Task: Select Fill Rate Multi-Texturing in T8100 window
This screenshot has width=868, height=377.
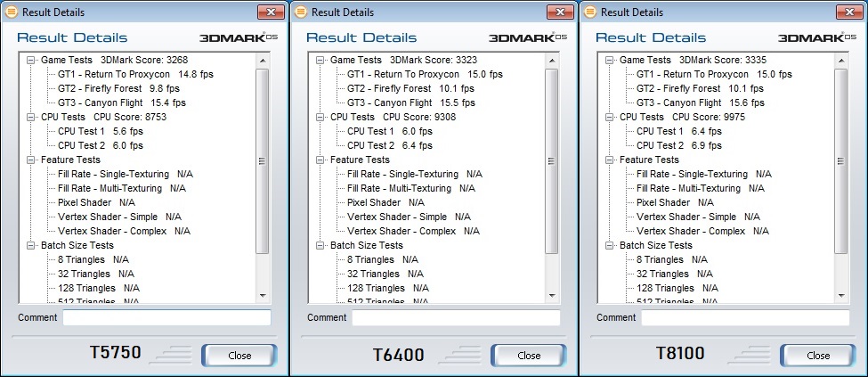Action: coord(701,189)
